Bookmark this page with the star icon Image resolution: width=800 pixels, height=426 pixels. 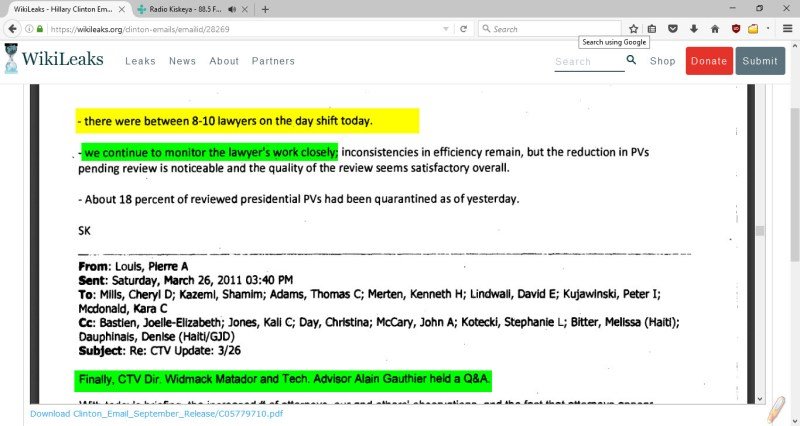point(633,29)
